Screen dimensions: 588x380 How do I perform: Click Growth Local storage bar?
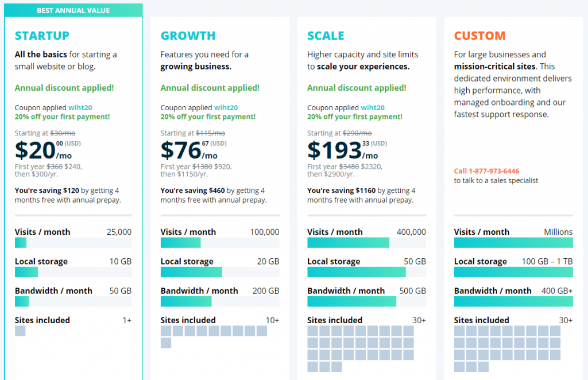tap(220, 272)
